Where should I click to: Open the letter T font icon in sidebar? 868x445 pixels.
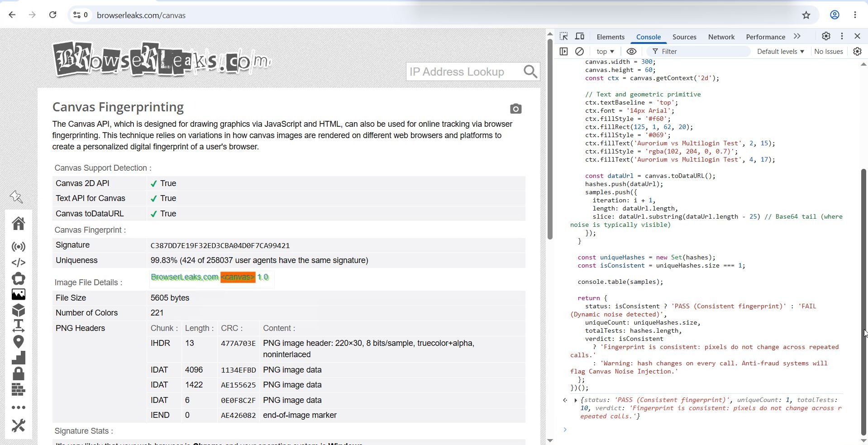pyautogui.click(x=19, y=325)
